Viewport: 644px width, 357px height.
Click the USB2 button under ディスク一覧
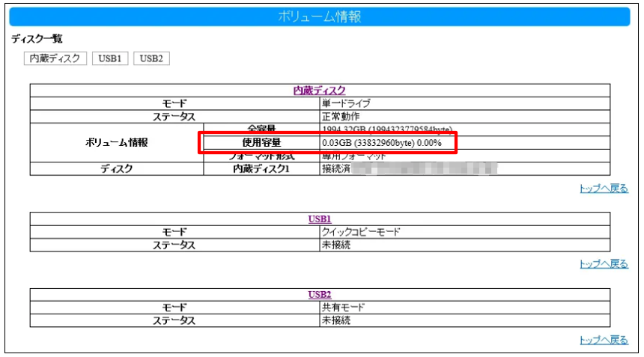(x=151, y=58)
